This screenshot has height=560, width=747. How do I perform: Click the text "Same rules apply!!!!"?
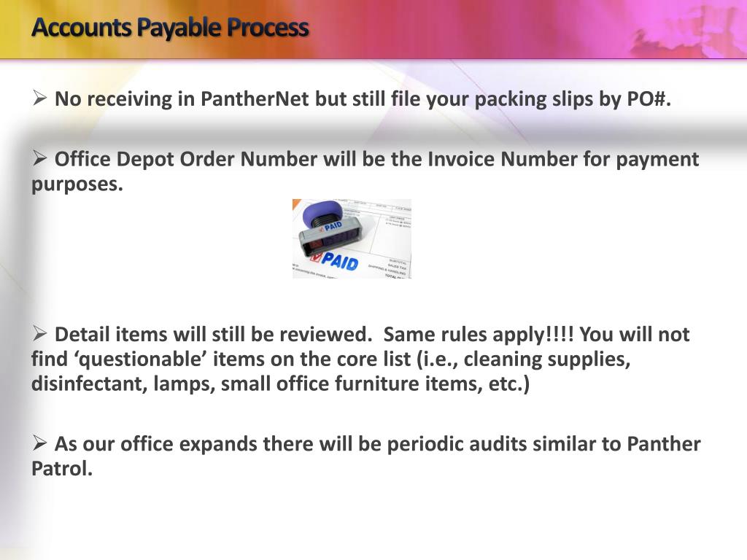(x=479, y=335)
